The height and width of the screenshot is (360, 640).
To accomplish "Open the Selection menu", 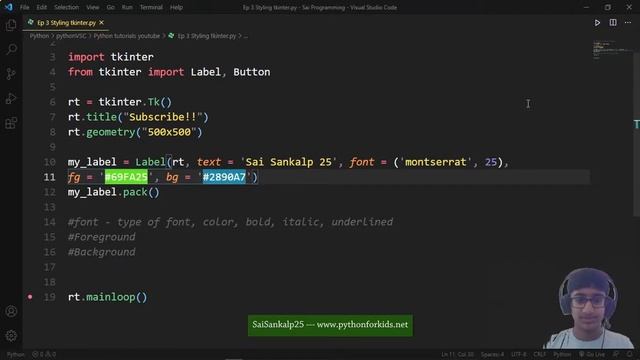I will pyautogui.click(x=67, y=7).
